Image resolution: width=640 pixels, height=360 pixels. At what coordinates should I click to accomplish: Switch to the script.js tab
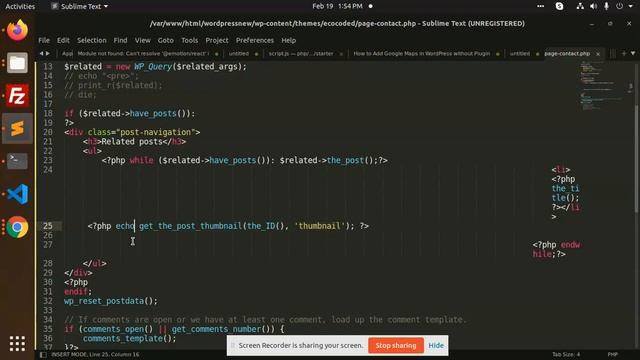300,53
